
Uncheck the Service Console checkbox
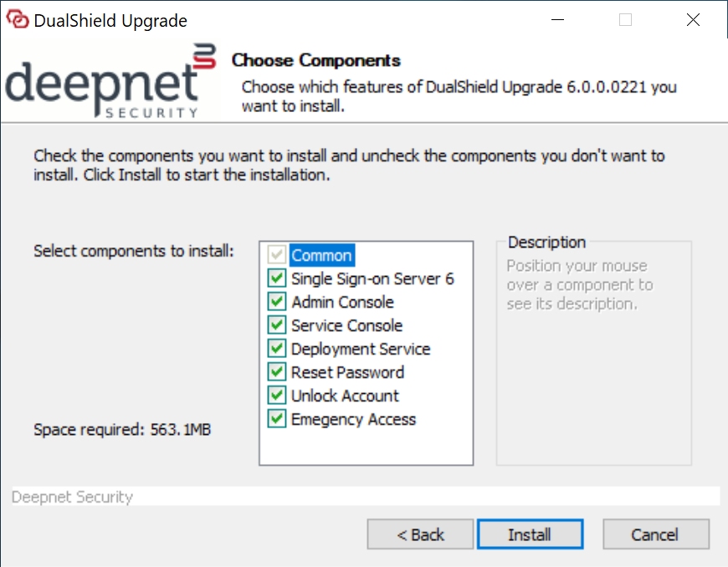[276, 325]
